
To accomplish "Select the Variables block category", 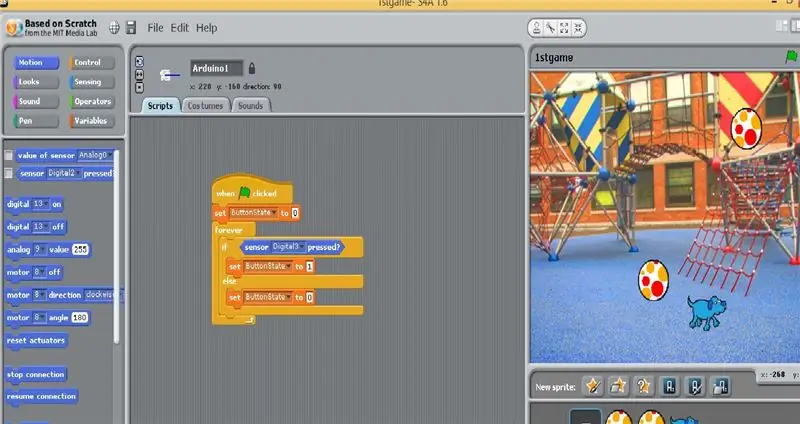I will click(x=92, y=121).
